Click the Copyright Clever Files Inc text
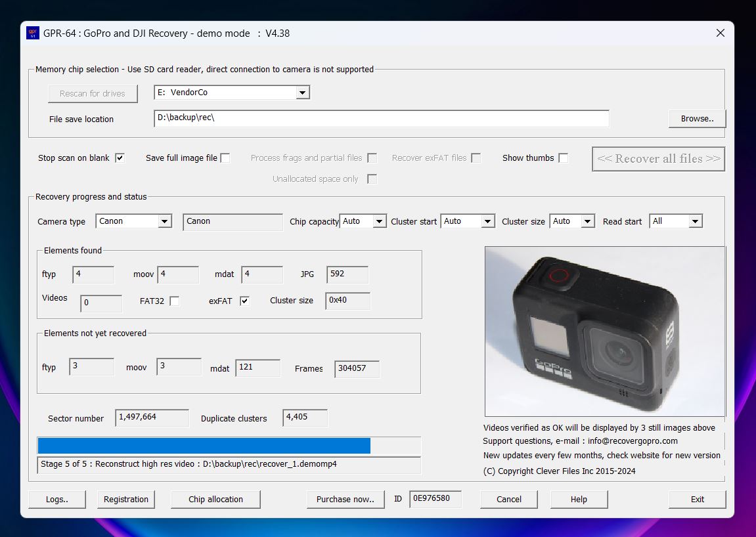This screenshot has height=537, width=756. click(560, 471)
